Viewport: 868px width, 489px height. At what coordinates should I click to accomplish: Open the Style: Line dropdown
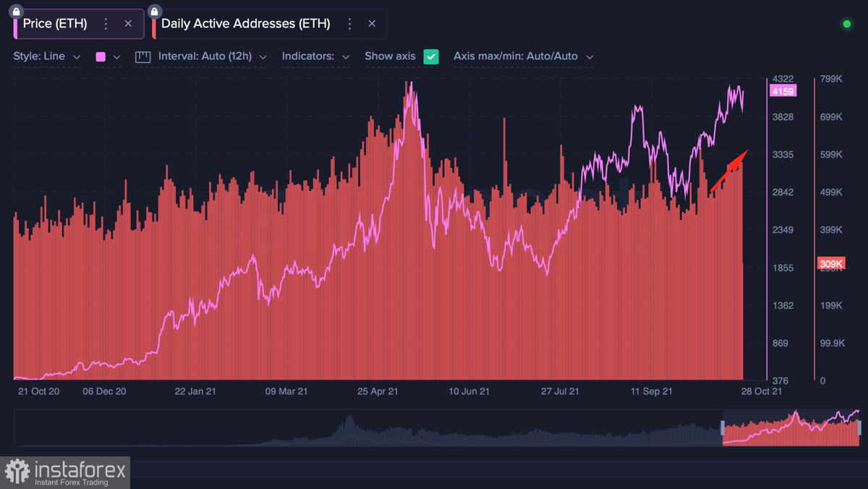pos(47,56)
